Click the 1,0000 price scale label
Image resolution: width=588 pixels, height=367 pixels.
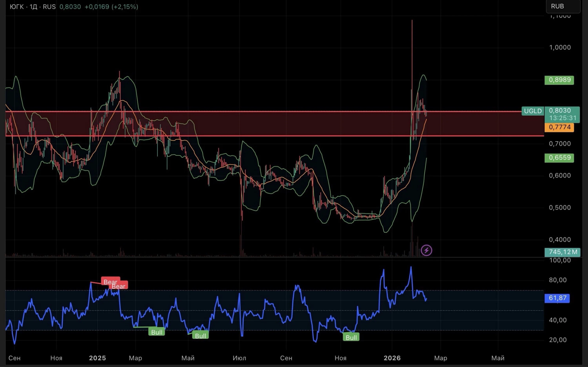(x=560, y=47)
